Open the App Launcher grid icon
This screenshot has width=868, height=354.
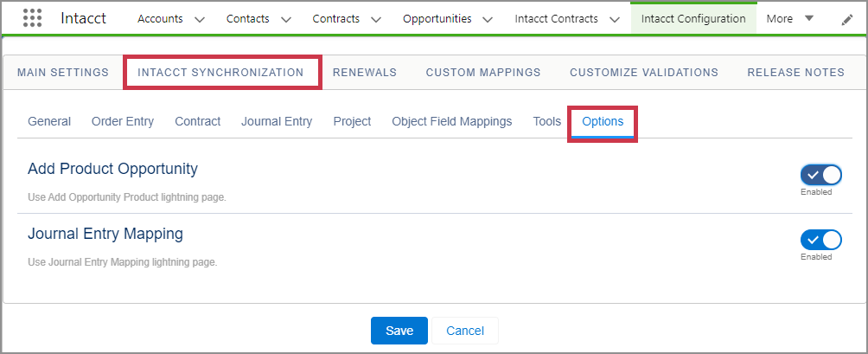pos(32,18)
